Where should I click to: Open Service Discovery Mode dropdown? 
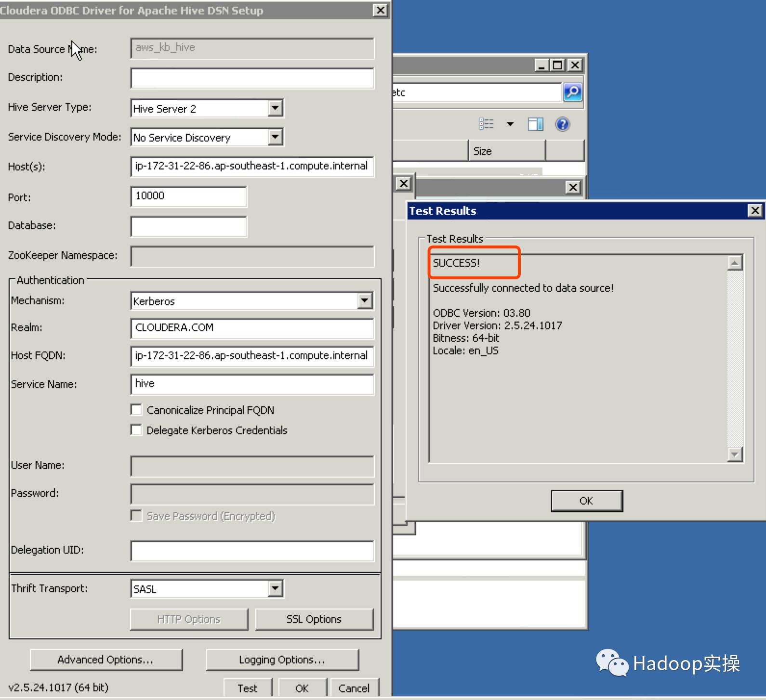pos(275,137)
